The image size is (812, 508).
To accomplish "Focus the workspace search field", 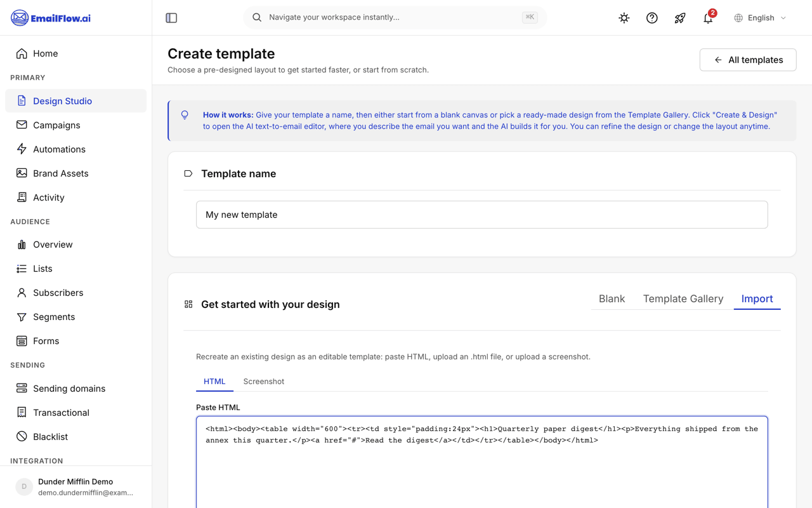I will 395,18.
